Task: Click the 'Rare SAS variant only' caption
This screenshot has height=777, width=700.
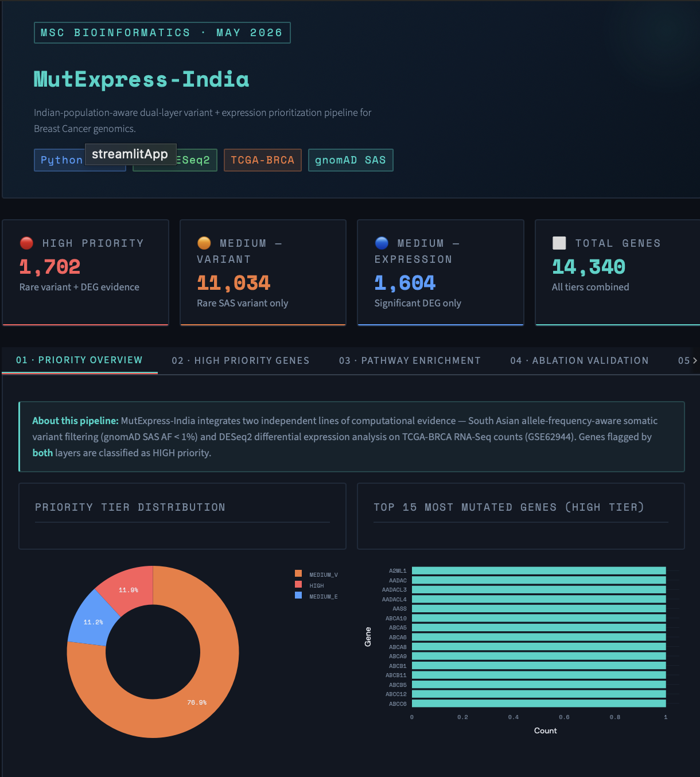Action: [x=243, y=303]
